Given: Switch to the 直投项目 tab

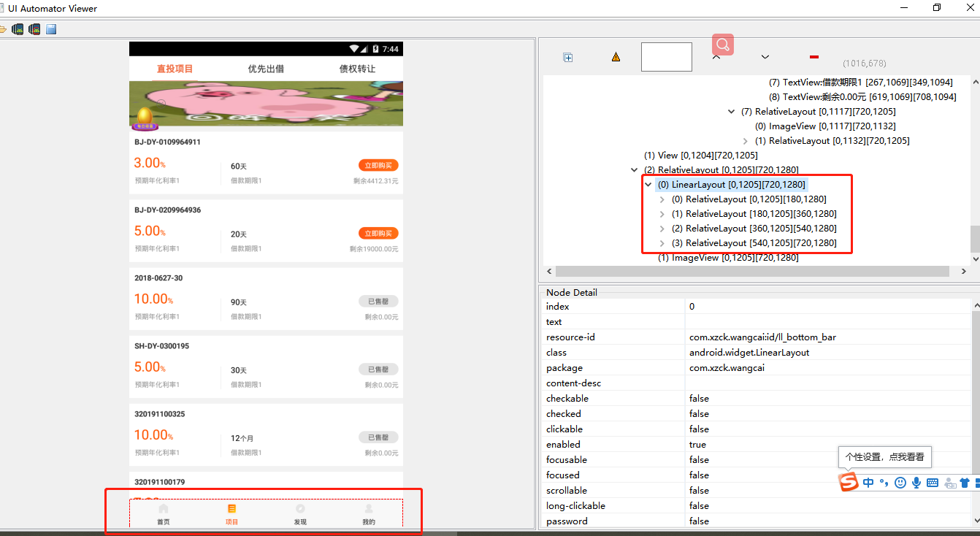Looking at the screenshot, I should tap(175, 69).
